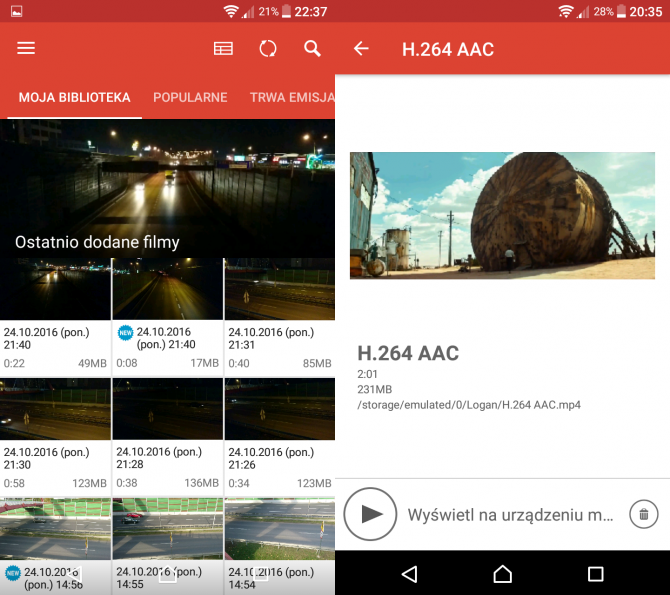The image size is (670, 595).
Task: Delete video using trash icon
Action: coord(644,514)
